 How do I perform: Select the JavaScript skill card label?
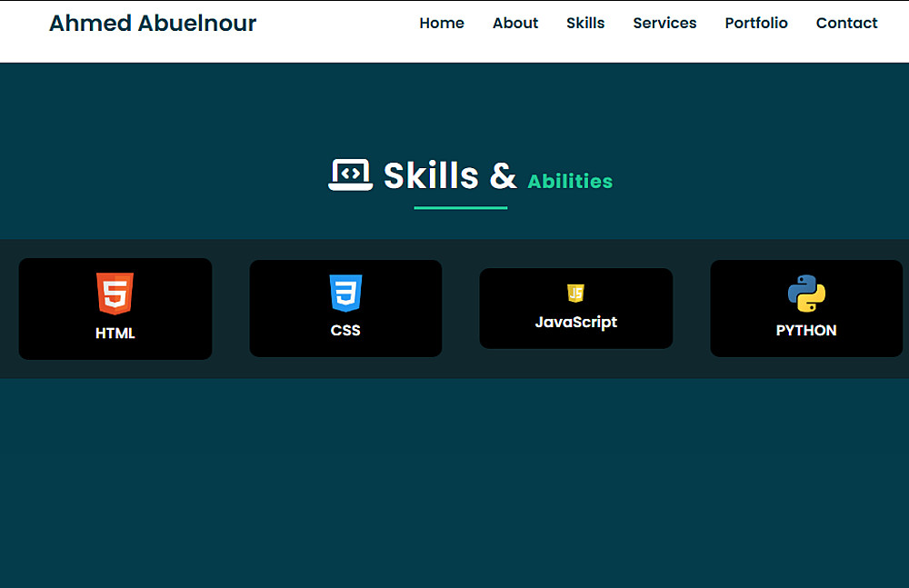tap(576, 323)
